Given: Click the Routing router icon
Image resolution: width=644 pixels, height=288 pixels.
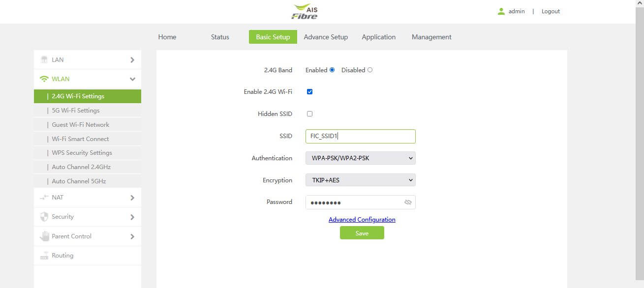Looking at the screenshot, I should click(x=44, y=256).
